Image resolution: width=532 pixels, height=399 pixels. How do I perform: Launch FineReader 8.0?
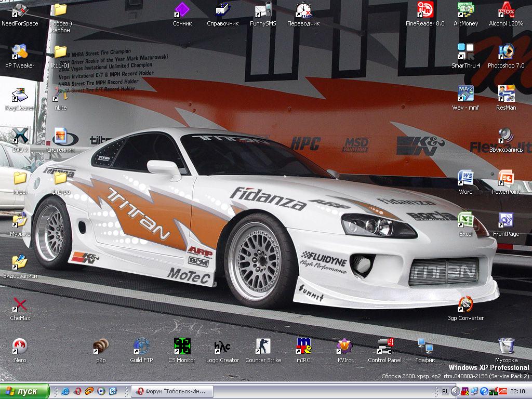coord(425,15)
